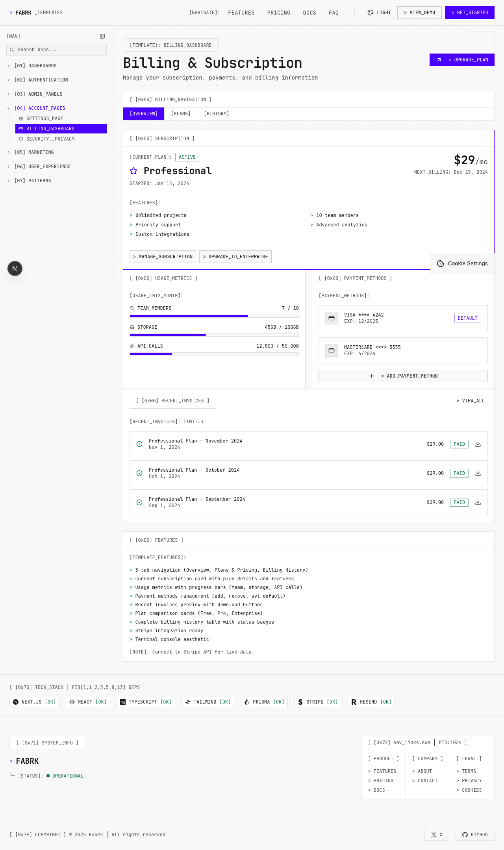Click the TEAM_MEMBERS people icon
The width and height of the screenshot is (504, 850).
(132, 308)
